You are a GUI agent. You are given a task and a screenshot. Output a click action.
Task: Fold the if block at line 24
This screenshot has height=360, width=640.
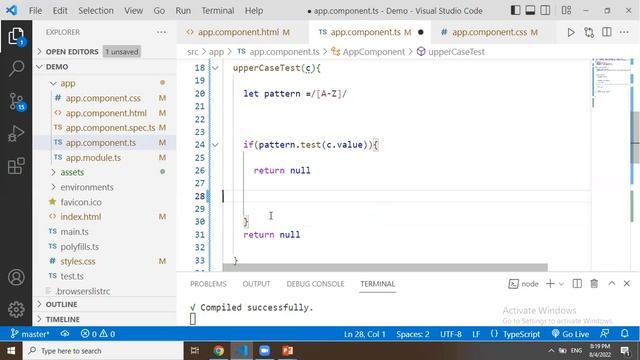pos(215,145)
